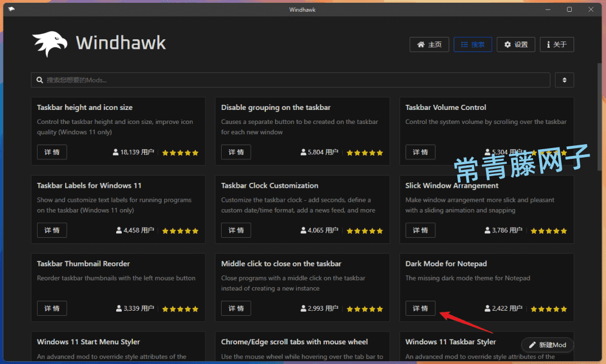Open 详情 for Taskbar Labels for Windows 11

point(52,230)
